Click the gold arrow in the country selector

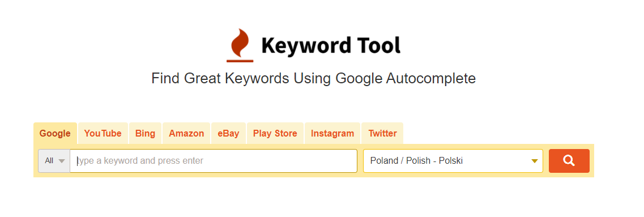coord(534,161)
